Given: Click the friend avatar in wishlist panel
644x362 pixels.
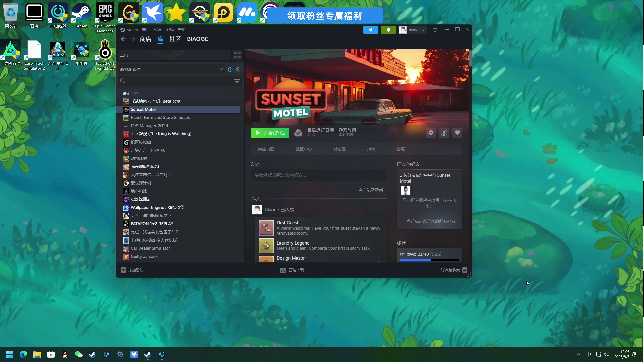Looking at the screenshot, I should point(405,190).
